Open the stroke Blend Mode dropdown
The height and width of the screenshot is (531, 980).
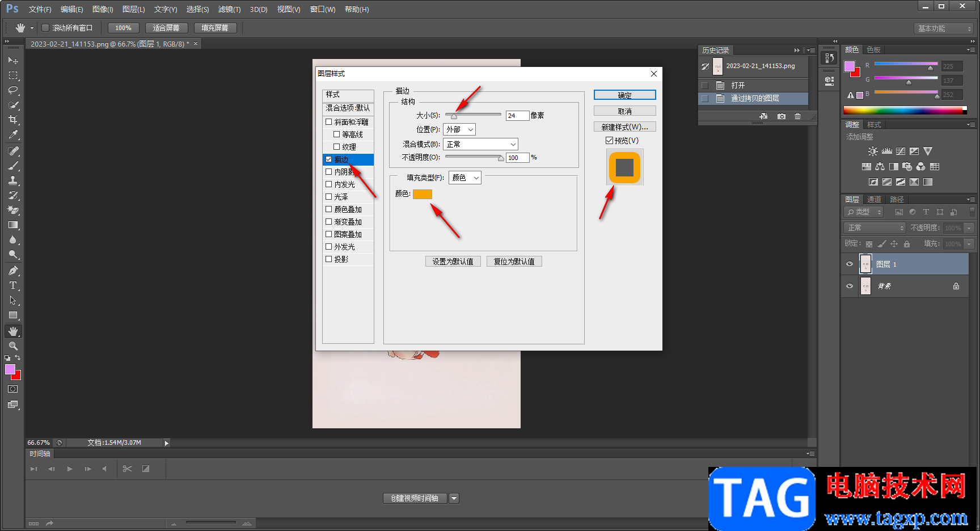tap(481, 144)
